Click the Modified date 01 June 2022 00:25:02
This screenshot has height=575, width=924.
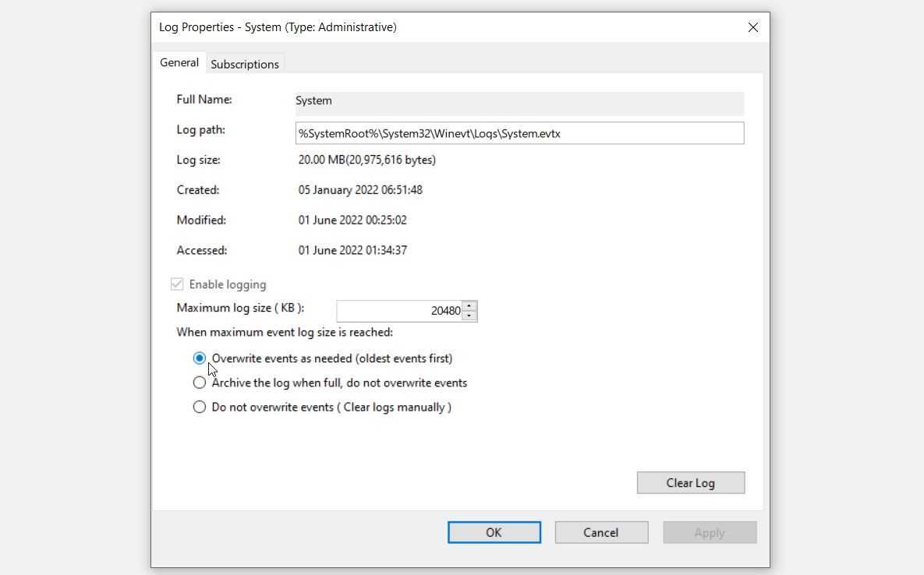[352, 220]
